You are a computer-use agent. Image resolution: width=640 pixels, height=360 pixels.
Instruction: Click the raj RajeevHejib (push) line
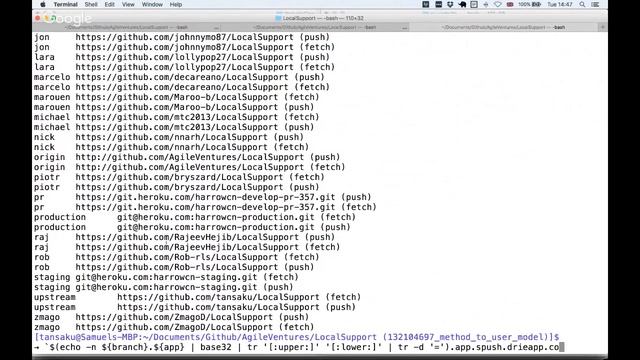pos(184,237)
